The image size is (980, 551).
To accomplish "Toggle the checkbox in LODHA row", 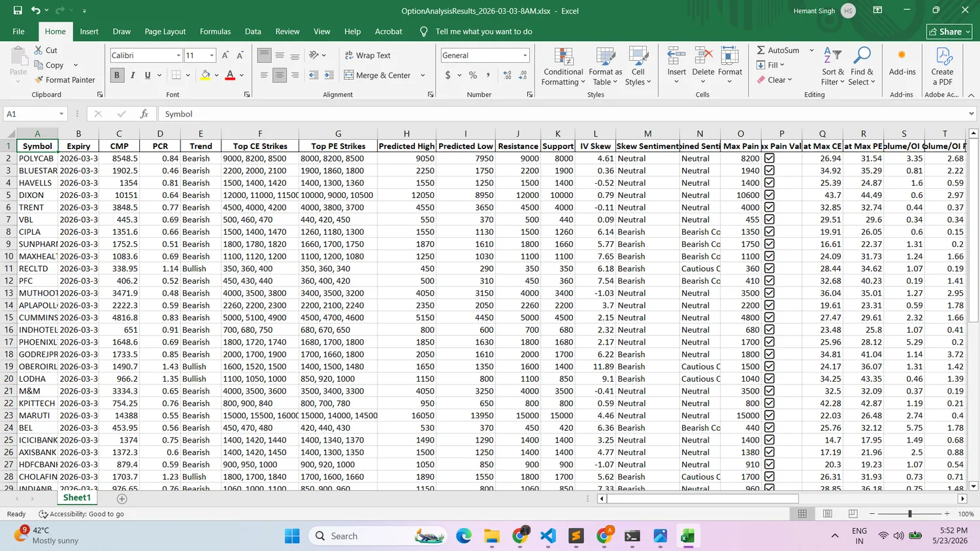I will pos(769,378).
